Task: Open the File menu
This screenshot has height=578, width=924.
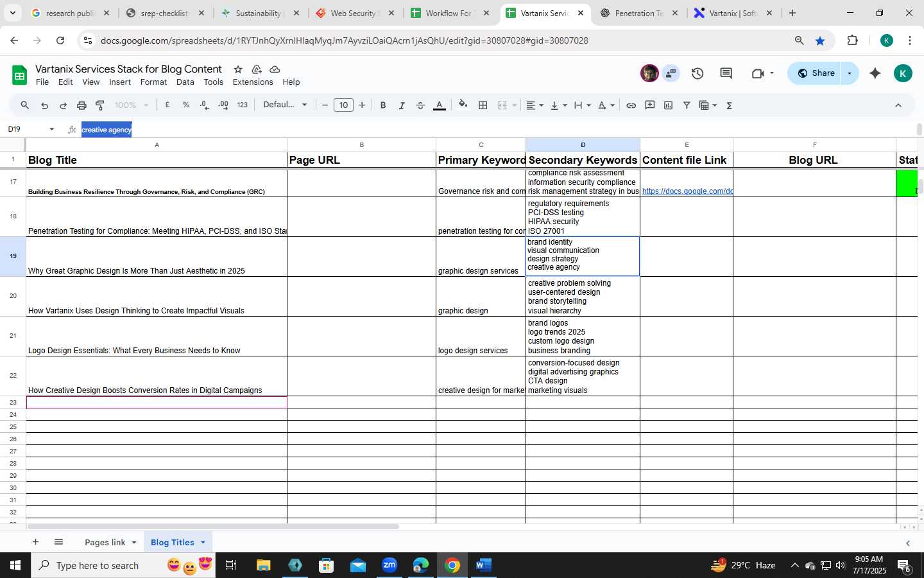Action: [42, 82]
